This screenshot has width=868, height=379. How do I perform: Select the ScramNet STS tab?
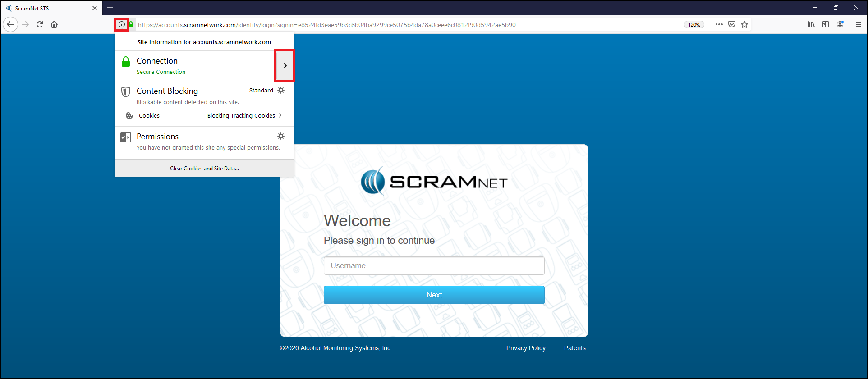coord(47,8)
